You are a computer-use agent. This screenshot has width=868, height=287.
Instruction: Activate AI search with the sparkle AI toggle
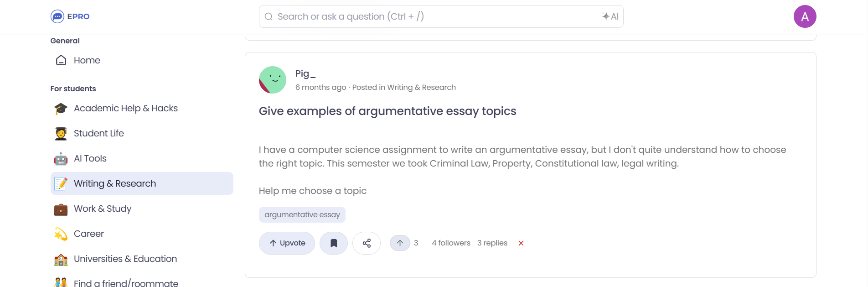pyautogui.click(x=610, y=16)
